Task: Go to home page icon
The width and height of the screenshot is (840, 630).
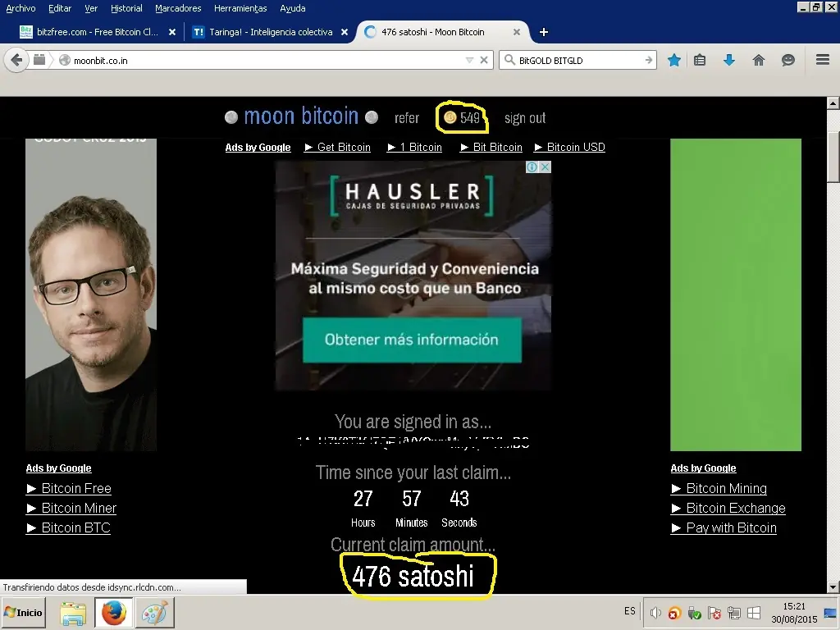Action: (759, 60)
